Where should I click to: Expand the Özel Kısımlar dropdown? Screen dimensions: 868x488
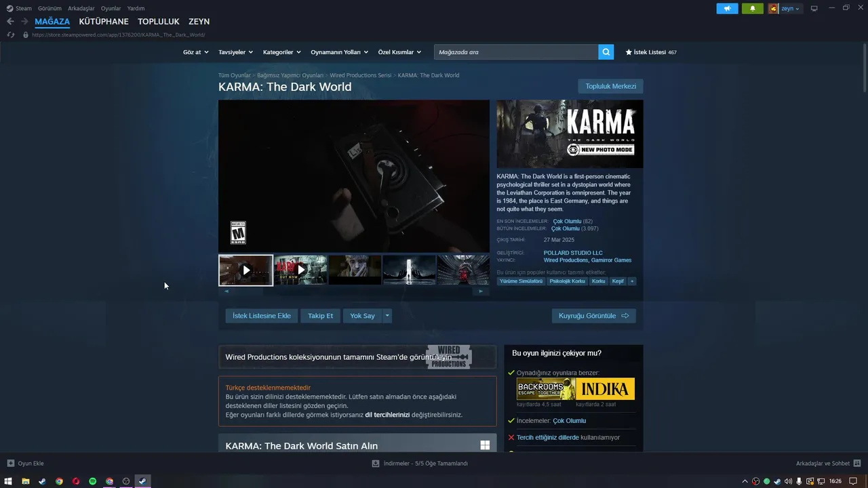399,52
